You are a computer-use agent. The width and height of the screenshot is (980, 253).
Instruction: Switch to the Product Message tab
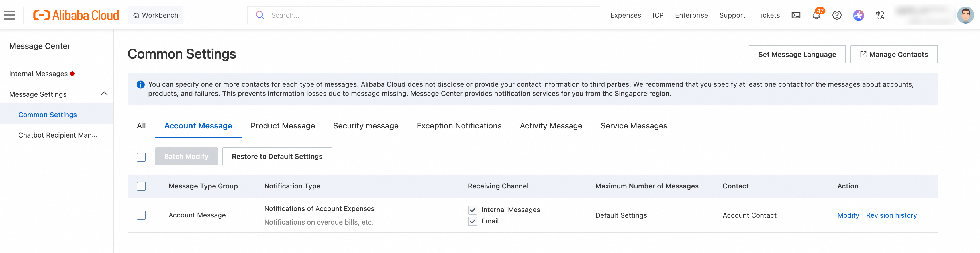pos(282,126)
